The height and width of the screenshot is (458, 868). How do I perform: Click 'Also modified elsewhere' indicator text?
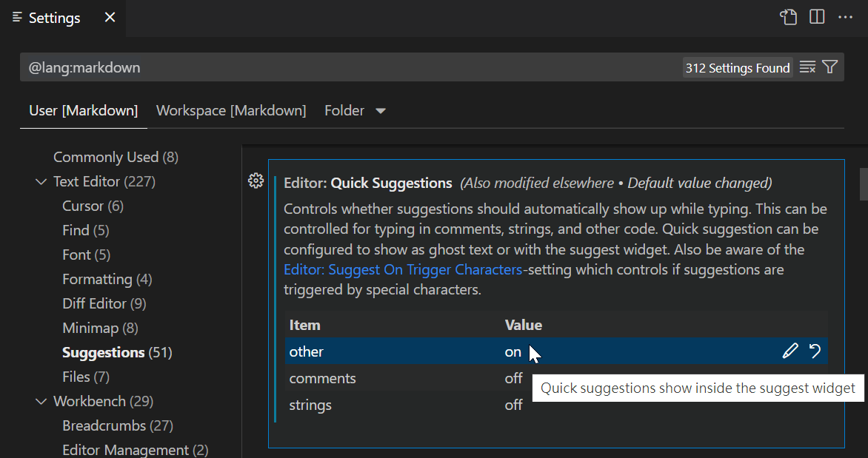(538, 183)
